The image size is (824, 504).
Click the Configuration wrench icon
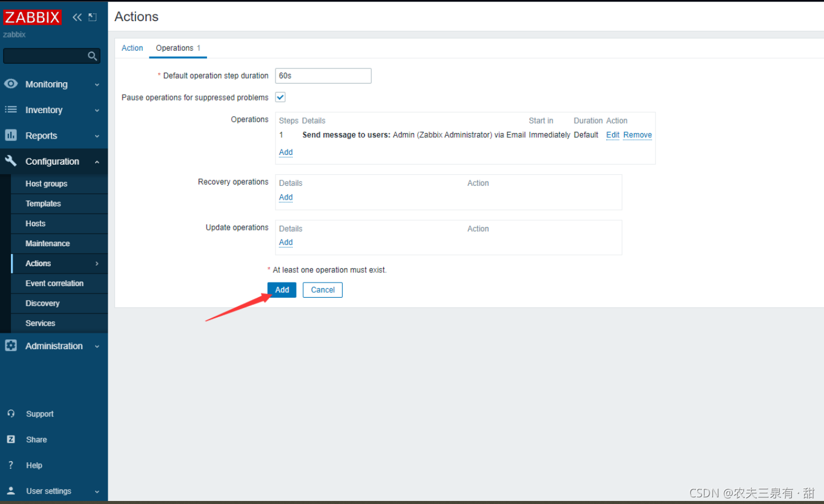(x=11, y=161)
